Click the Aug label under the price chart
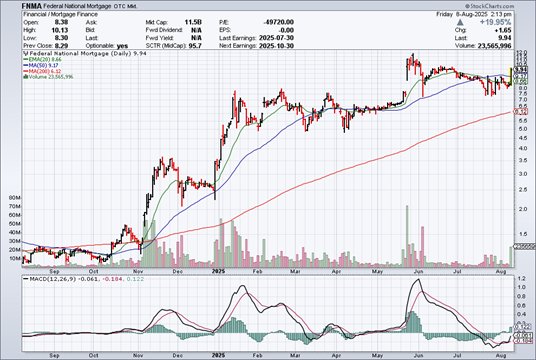Screen dimensions: 536x360 500,271
